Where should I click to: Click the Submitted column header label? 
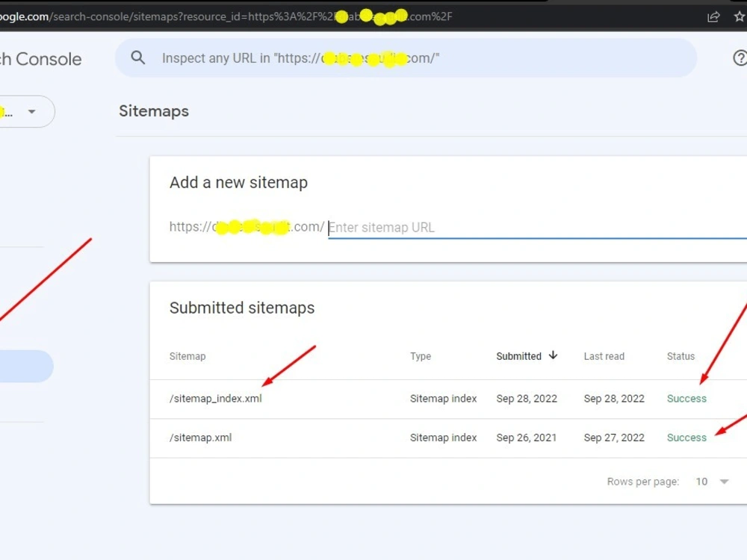point(519,356)
